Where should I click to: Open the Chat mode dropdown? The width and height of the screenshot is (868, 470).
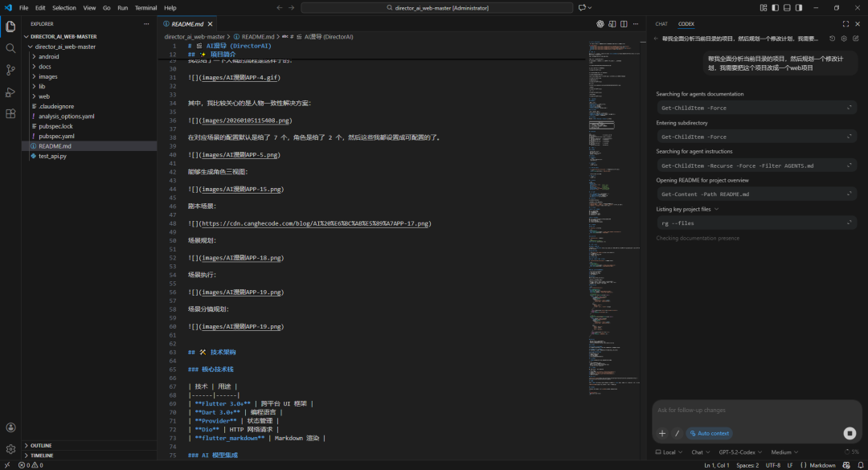(700, 452)
